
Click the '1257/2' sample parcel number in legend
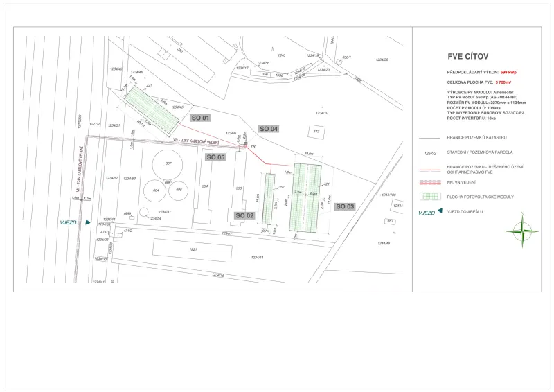[430, 154]
